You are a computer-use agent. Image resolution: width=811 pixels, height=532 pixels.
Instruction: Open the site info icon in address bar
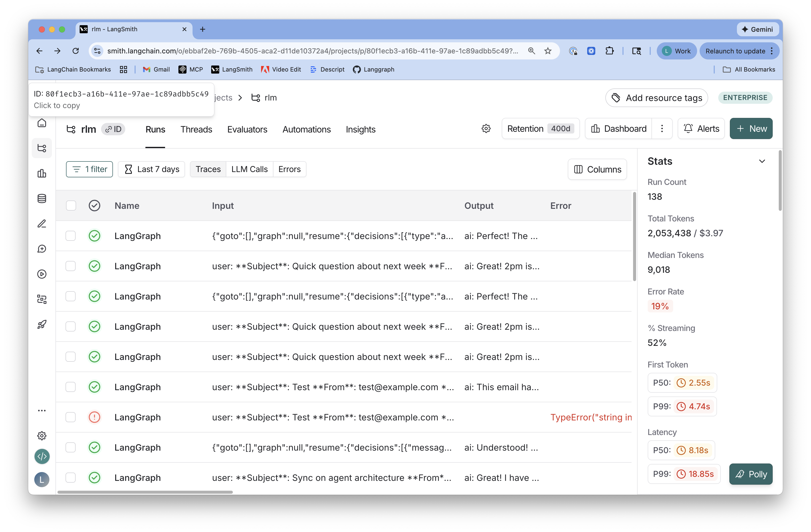[x=98, y=51]
